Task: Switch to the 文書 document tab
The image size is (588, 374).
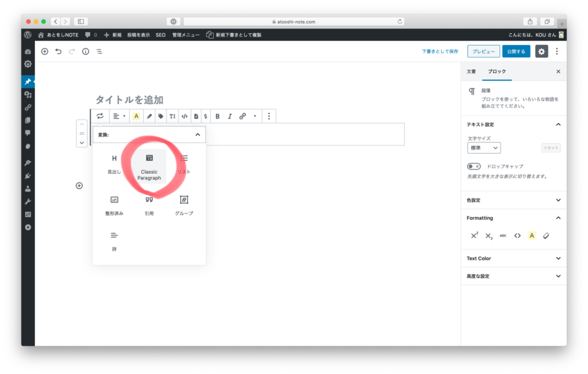Action: 471,72
